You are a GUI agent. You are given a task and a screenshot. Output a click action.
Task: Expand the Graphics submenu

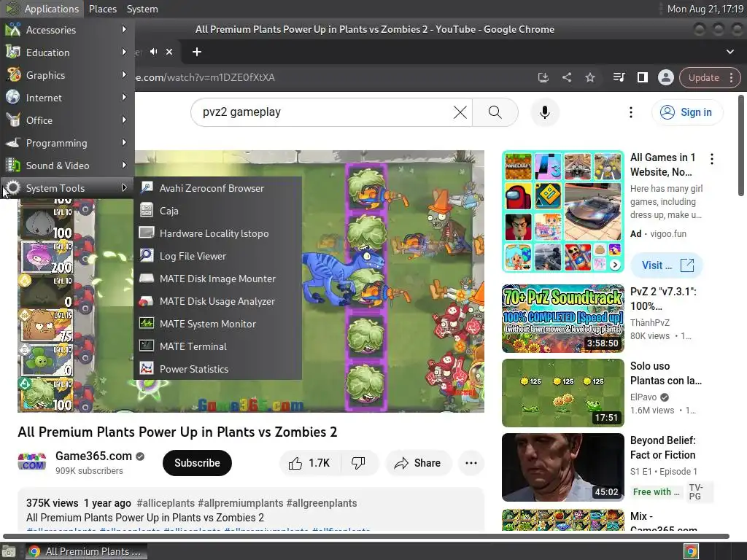tap(67, 75)
